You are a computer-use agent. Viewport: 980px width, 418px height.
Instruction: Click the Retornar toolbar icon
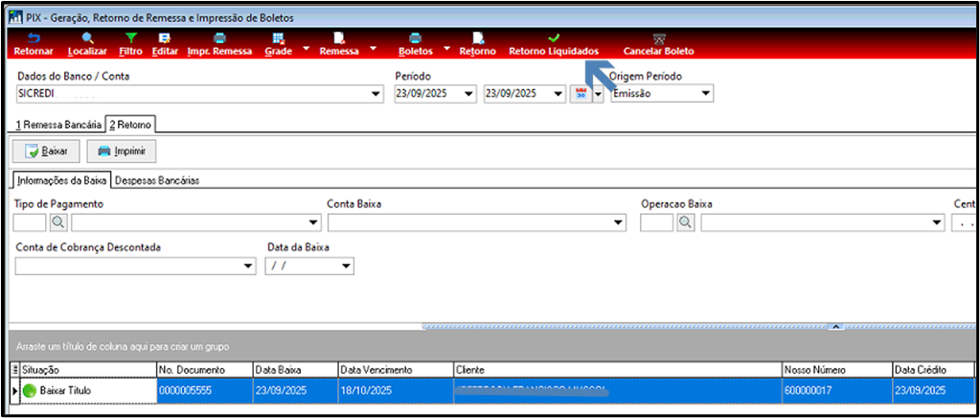[x=34, y=38]
